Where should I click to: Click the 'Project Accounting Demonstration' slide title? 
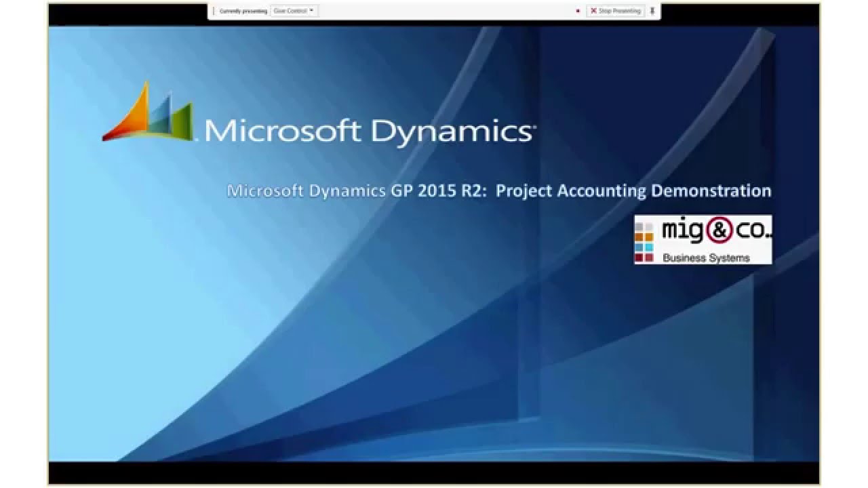(x=499, y=190)
